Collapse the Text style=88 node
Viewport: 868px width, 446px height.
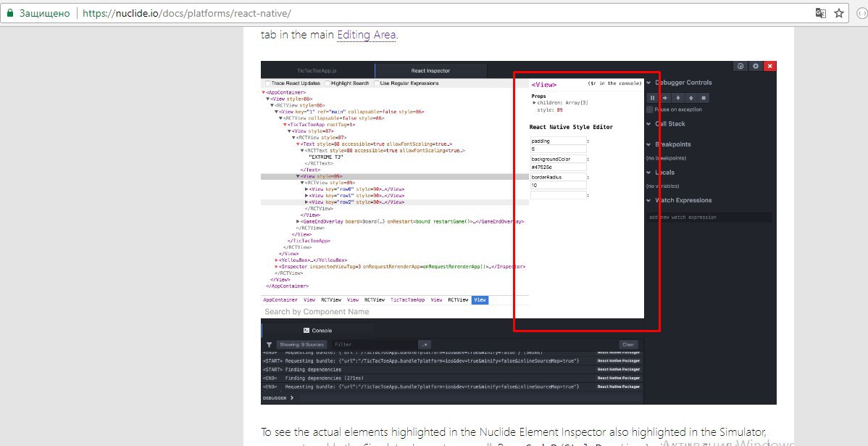click(298, 144)
